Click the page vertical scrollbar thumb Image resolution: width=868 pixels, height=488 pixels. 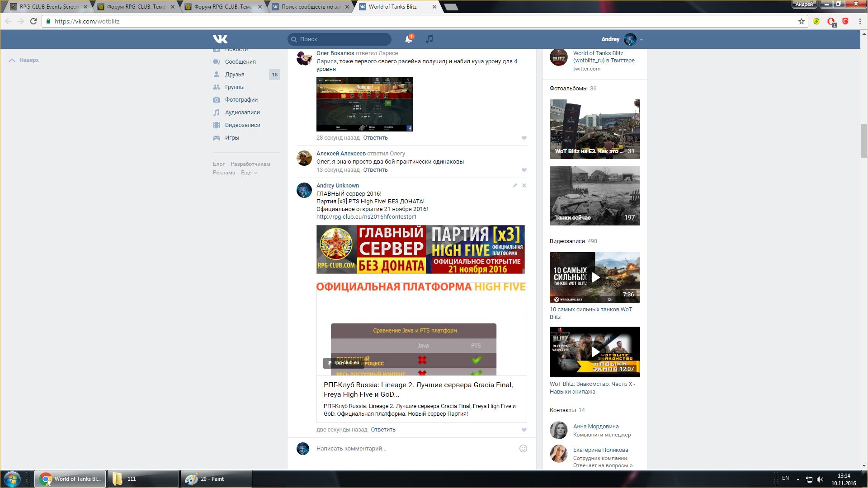pyautogui.click(x=864, y=140)
